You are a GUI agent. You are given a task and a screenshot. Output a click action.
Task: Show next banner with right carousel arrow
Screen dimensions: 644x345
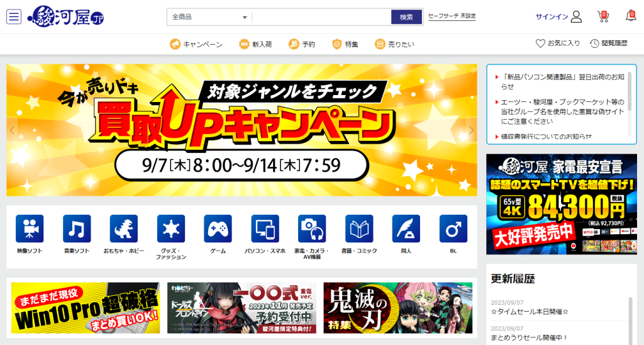coord(471,131)
